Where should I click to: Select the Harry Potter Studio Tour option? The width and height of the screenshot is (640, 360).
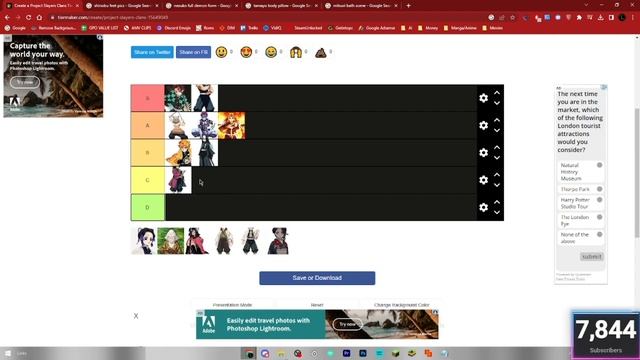580,203
